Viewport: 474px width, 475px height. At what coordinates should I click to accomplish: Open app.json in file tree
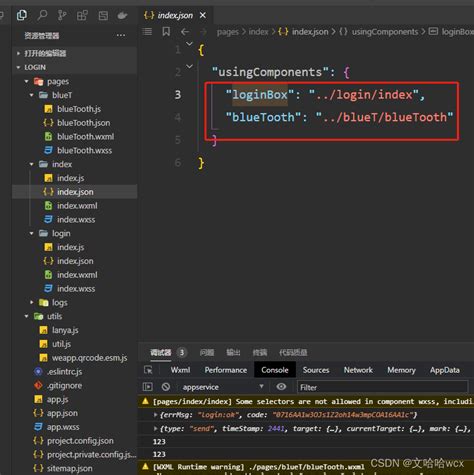(x=62, y=413)
